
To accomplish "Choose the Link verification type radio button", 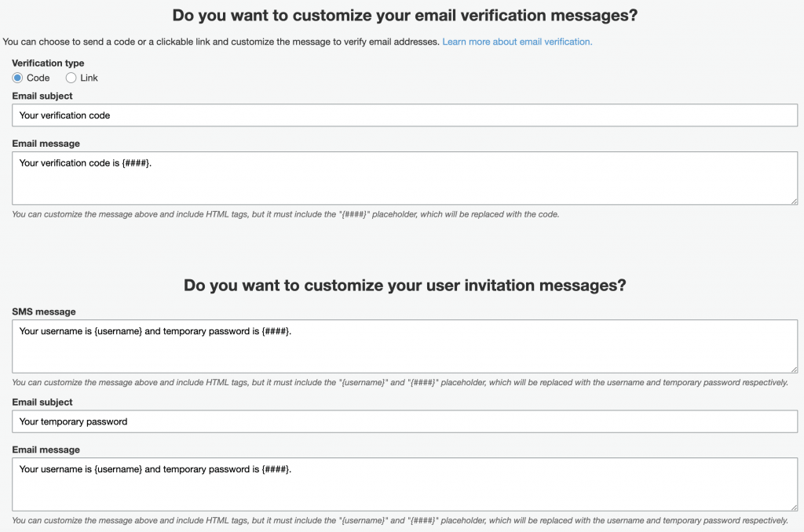I will 71,78.
